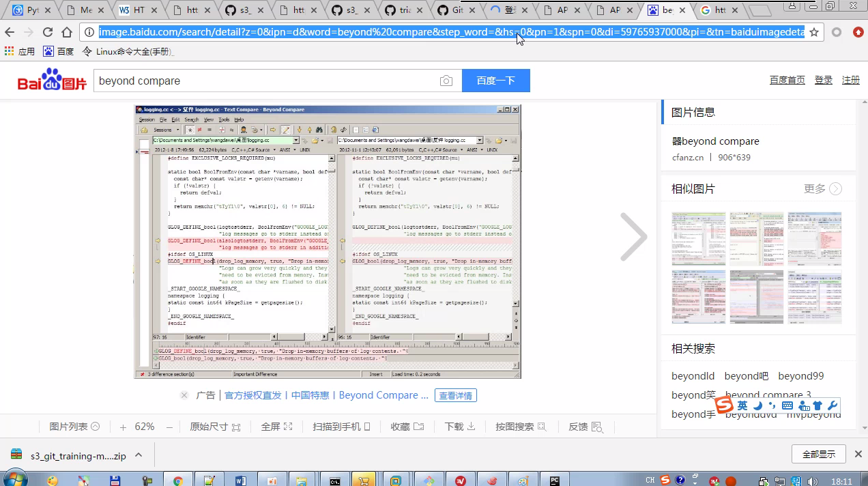The image size is (868, 486).
Task: Open the 反馈 feedback option
Action: 585,427
